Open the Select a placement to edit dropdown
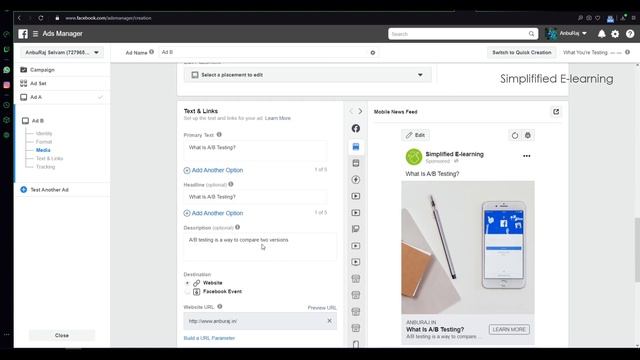This screenshot has width=640, height=360. pos(307,75)
